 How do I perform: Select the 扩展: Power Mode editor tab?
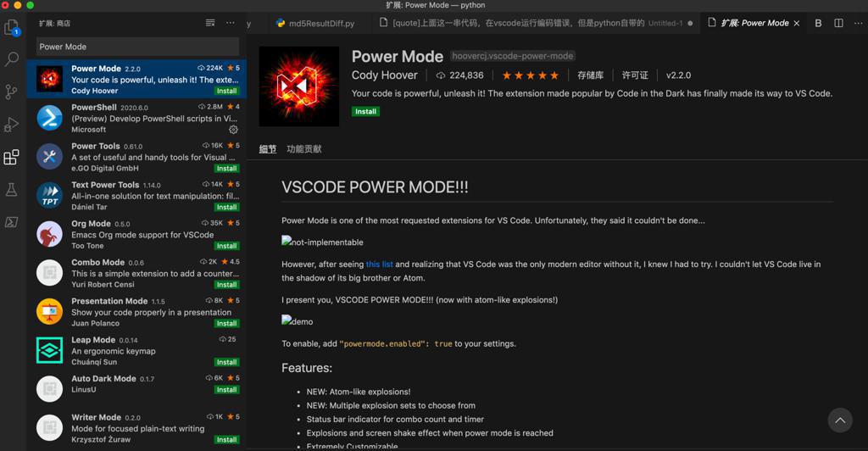tap(754, 23)
